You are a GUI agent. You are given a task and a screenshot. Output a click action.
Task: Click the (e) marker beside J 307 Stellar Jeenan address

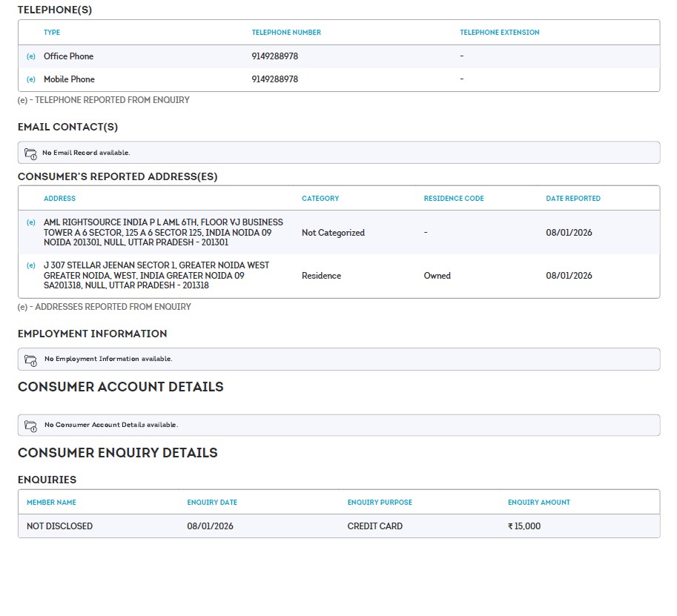pos(31,265)
